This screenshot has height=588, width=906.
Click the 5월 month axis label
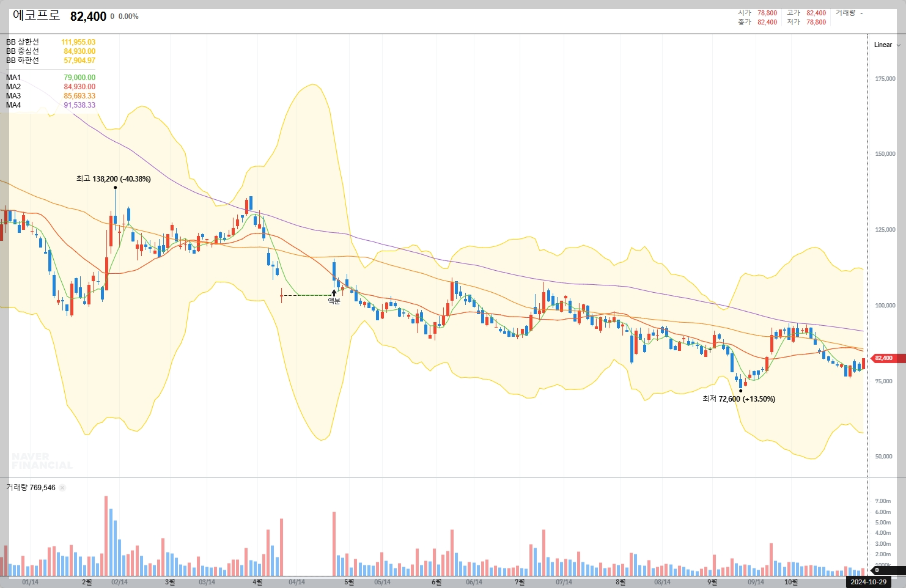coord(349,582)
